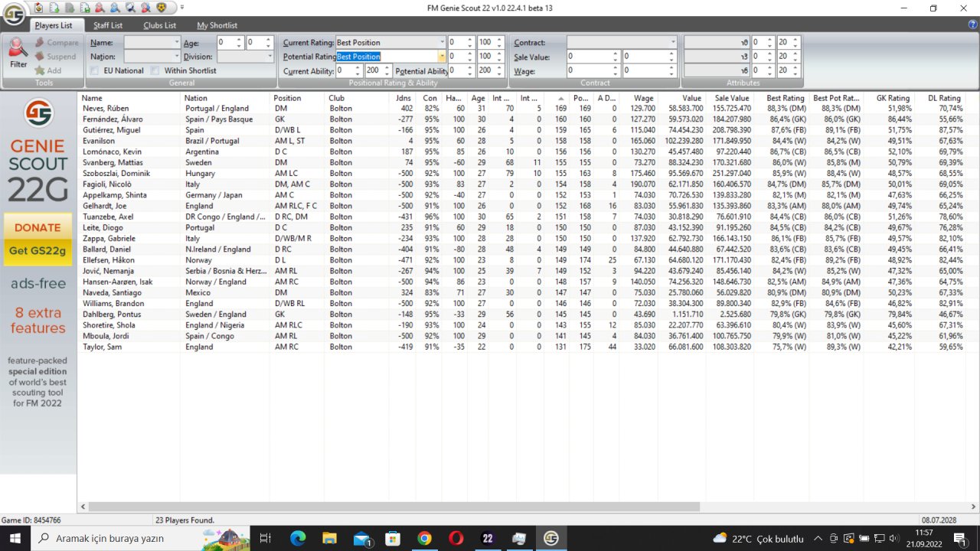Show hidden system tray icons
The image size is (980, 551).
tap(818, 539)
